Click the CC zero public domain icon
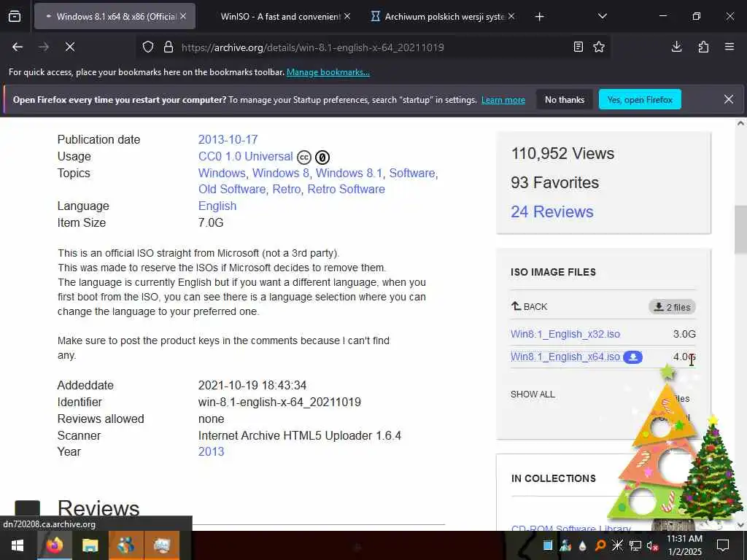Viewport: 747px width, 560px height. click(x=322, y=157)
